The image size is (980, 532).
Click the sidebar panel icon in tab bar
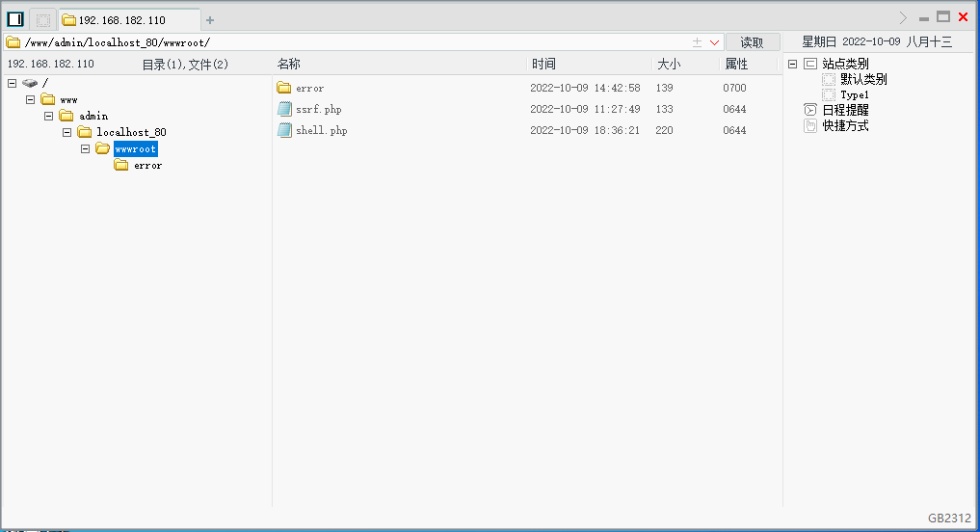click(x=15, y=18)
